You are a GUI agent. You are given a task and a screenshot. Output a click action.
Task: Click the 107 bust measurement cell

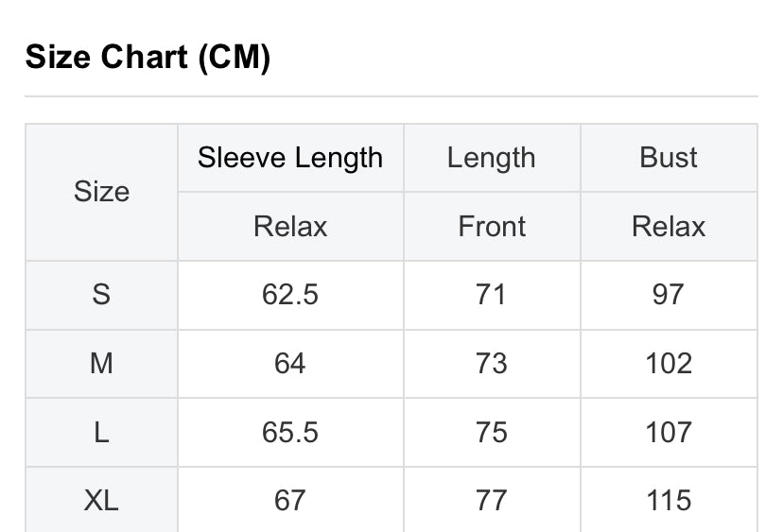669,433
